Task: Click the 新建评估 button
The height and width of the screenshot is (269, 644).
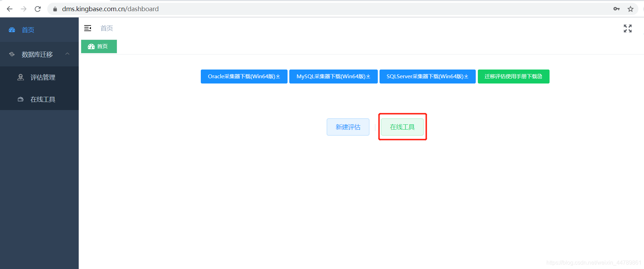Action: pyautogui.click(x=348, y=127)
